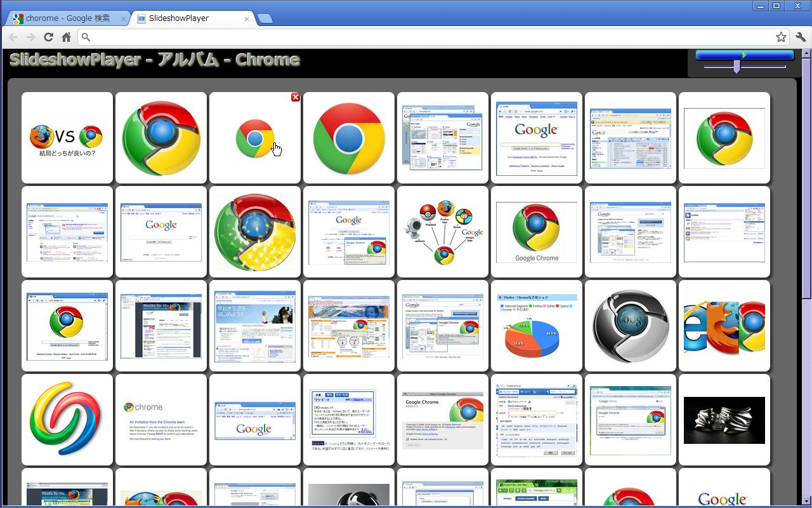
Task: Open the IE, Firefox and Chrome logos thumbnail
Action: pyautogui.click(x=724, y=326)
